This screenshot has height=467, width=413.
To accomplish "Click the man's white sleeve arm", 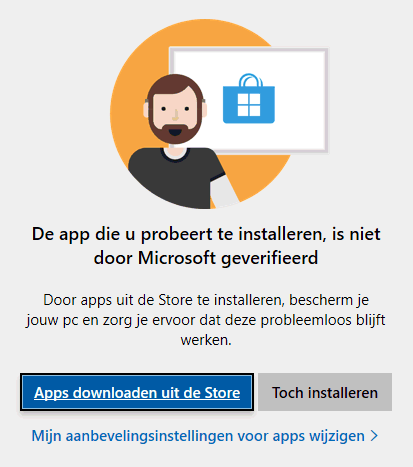I will [x=223, y=192].
